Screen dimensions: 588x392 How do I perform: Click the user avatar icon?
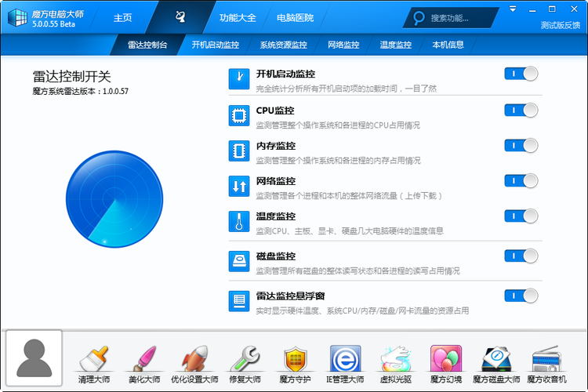point(34,358)
